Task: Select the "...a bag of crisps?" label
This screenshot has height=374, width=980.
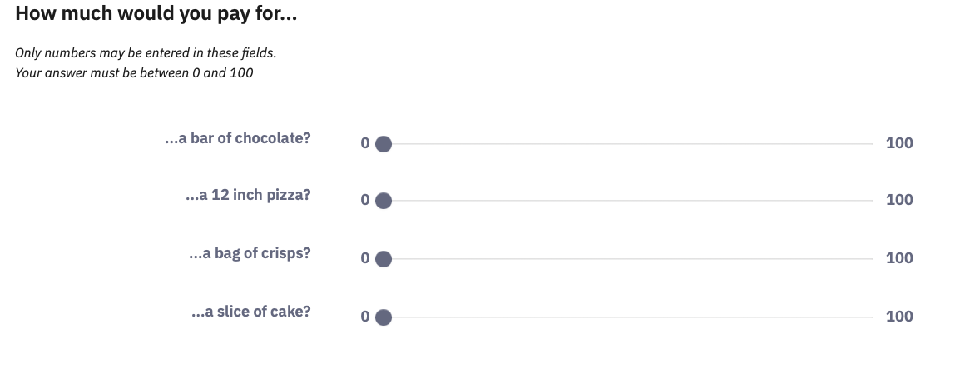Action: pos(250,253)
